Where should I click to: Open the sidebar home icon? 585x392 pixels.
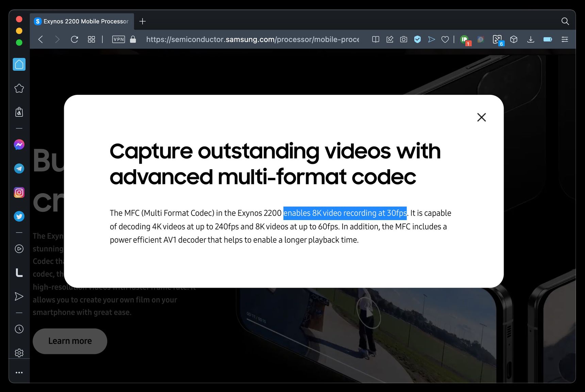tap(19, 64)
